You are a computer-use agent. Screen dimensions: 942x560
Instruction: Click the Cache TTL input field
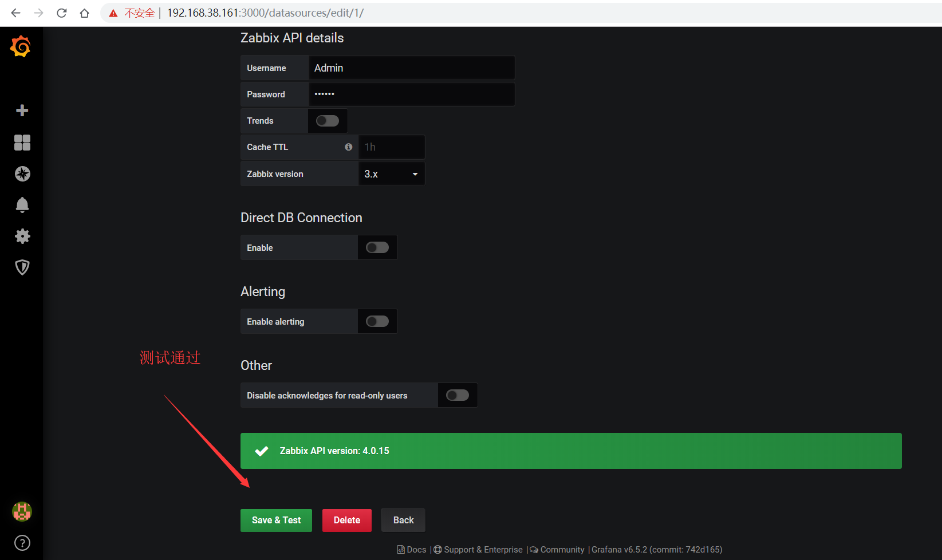392,147
